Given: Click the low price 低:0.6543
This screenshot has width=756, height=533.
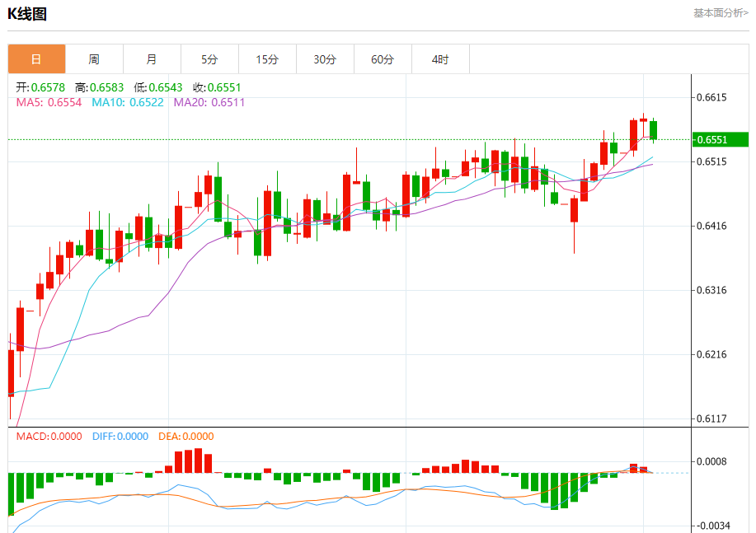Looking at the screenshot, I should (158, 87).
